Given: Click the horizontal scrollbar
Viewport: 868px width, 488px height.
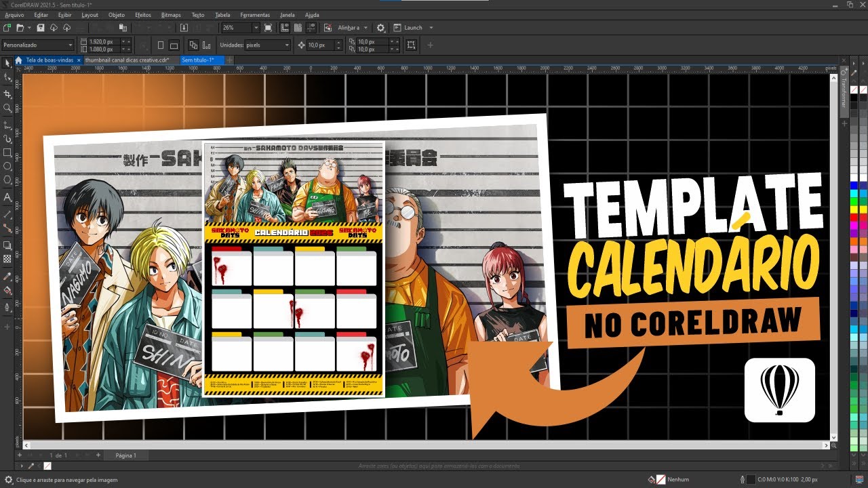Looking at the screenshot, I should 426,446.
